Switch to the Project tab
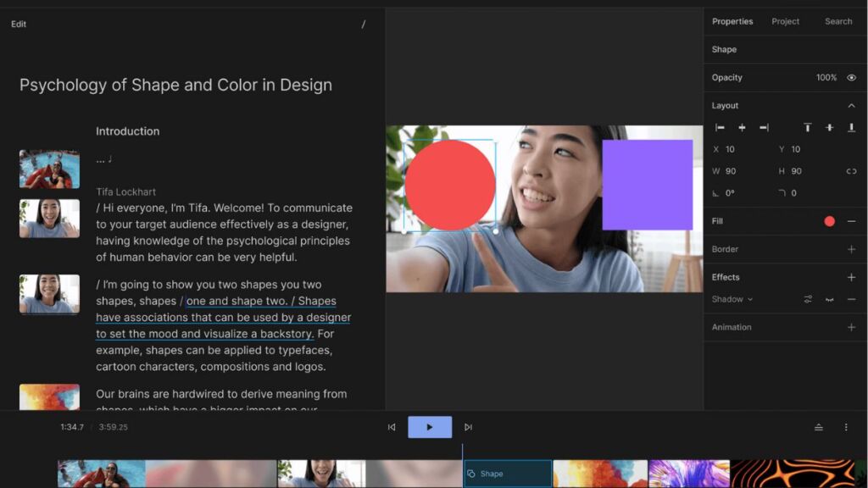This screenshot has width=868, height=488. (785, 21)
